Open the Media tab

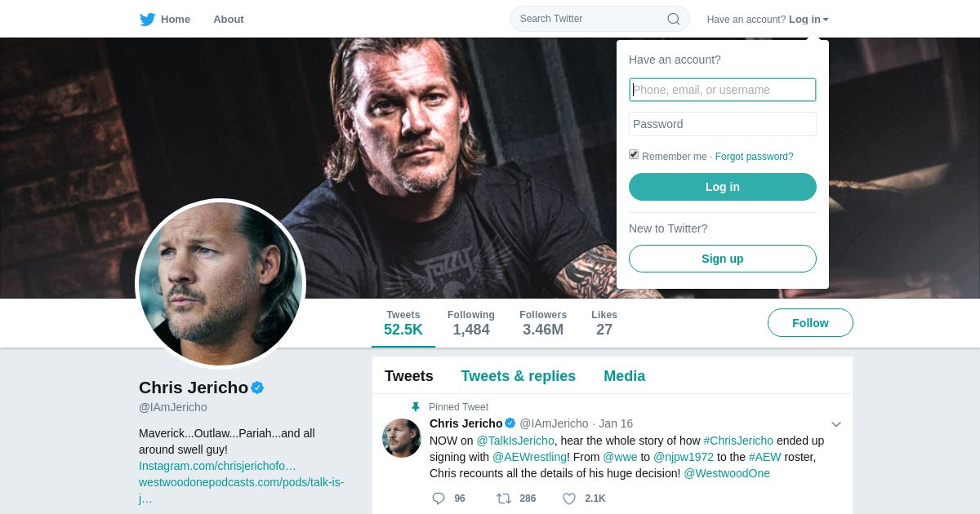click(x=624, y=376)
